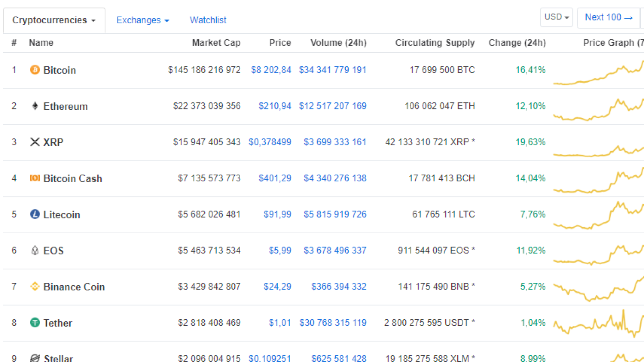This screenshot has height=362, width=644.
Task: Click XRP supply 42 133 310 721 XRP
Action: (x=430, y=142)
